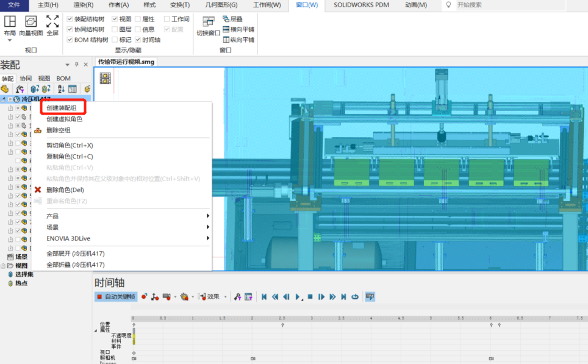This screenshot has height=364, width=588.
Task: Tile windows horizontally with 横向平铺
Action: point(238,29)
